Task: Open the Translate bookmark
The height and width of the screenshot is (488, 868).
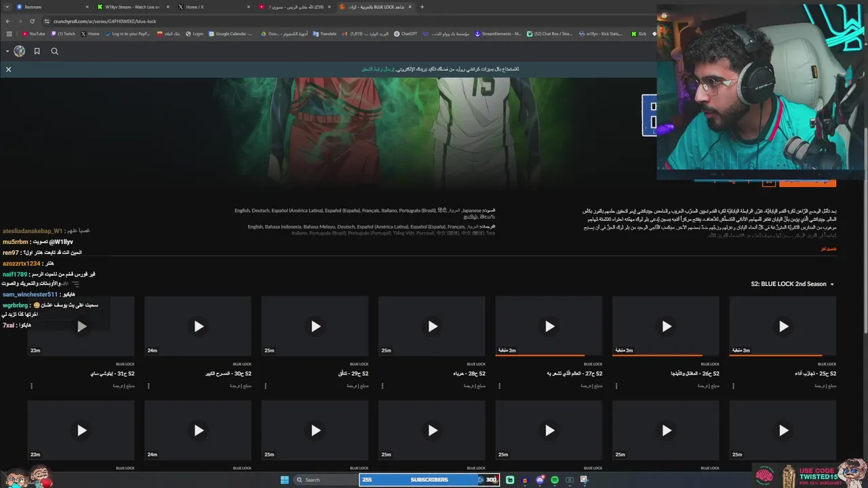Action: (x=325, y=34)
